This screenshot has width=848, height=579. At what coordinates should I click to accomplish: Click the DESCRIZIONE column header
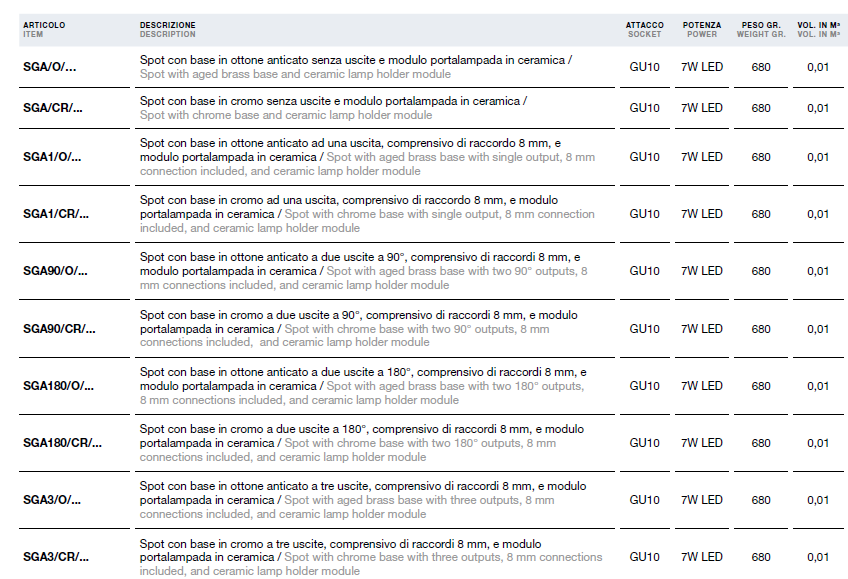[168, 30]
